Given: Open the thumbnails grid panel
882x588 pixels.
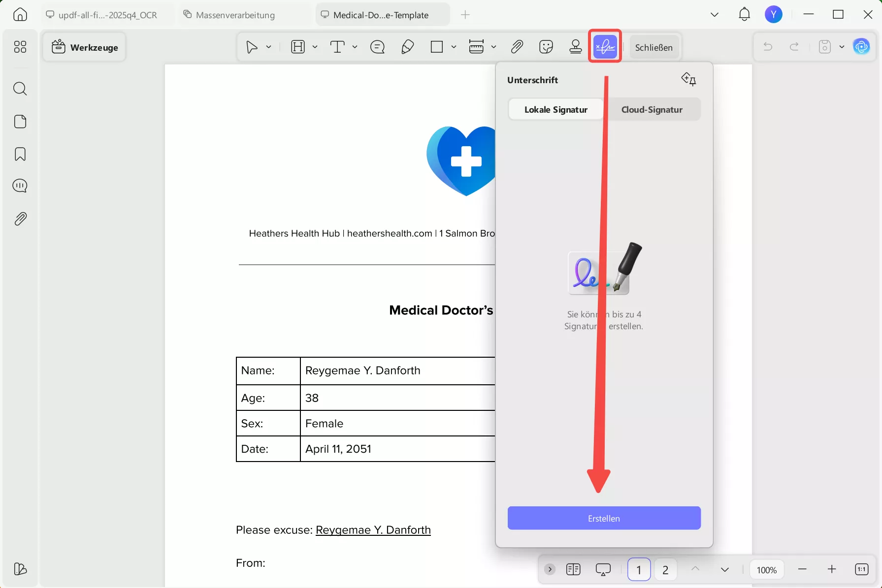Looking at the screenshot, I should point(20,47).
